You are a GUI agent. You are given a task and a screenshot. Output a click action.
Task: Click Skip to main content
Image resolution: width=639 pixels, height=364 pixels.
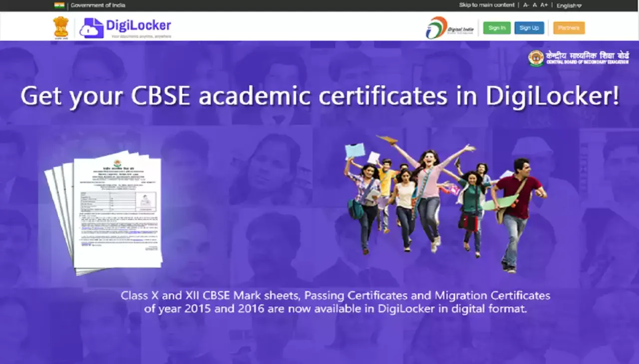tap(487, 5)
